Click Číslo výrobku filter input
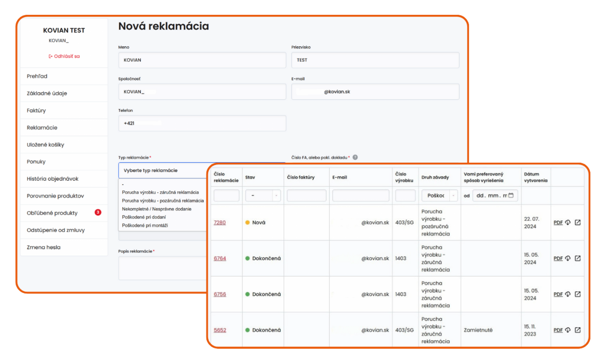Viewport: 607px width, 364px height. (405, 196)
